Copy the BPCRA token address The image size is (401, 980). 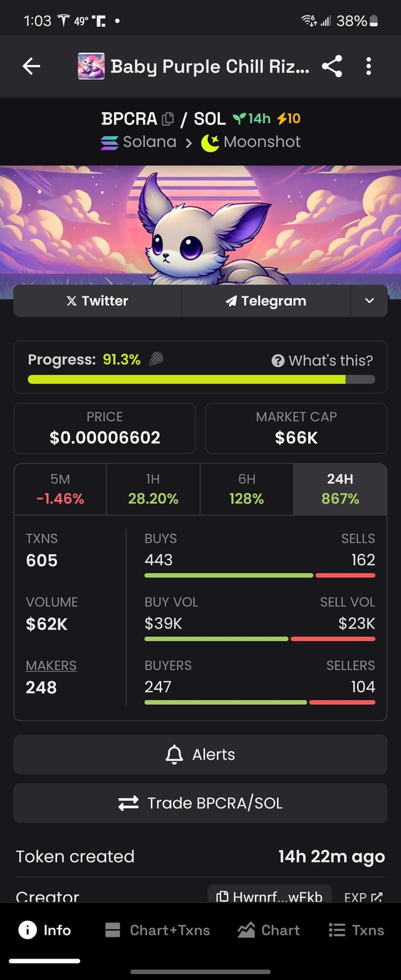click(167, 118)
